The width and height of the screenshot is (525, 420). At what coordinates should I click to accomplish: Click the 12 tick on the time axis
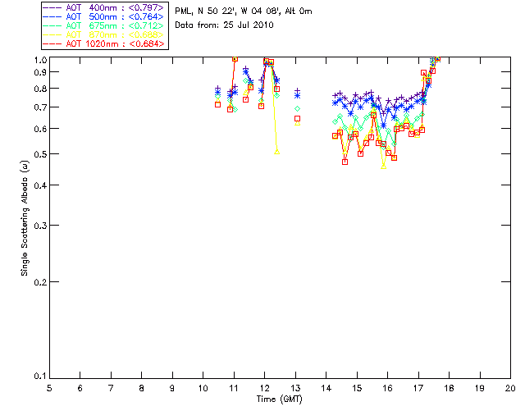click(264, 388)
